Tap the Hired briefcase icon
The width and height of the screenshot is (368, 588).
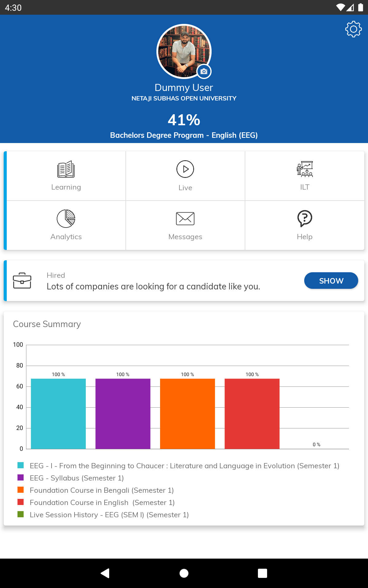click(x=22, y=281)
